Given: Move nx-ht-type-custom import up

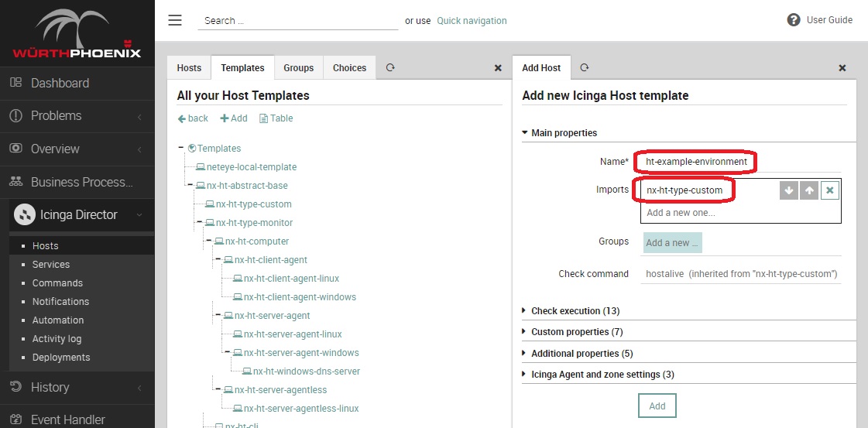Looking at the screenshot, I should [x=809, y=190].
